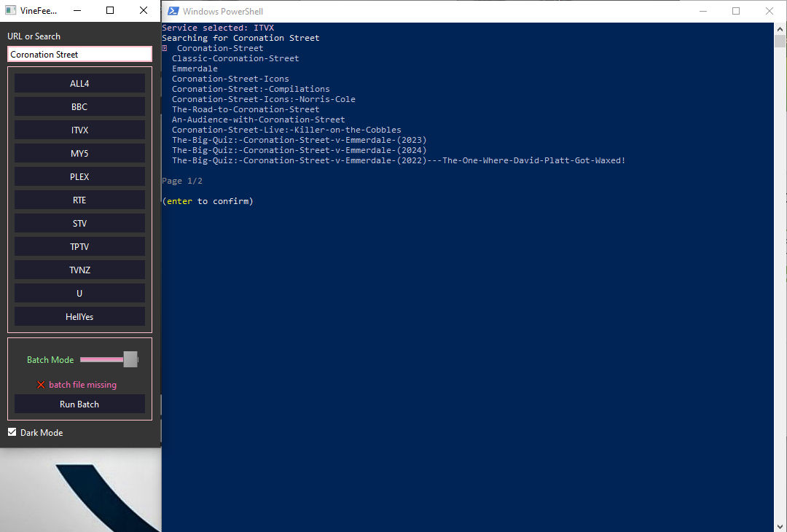The height and width of the screenshot is (532, 787).
Task: Choose the STV service button
Action: coord(79,223)
